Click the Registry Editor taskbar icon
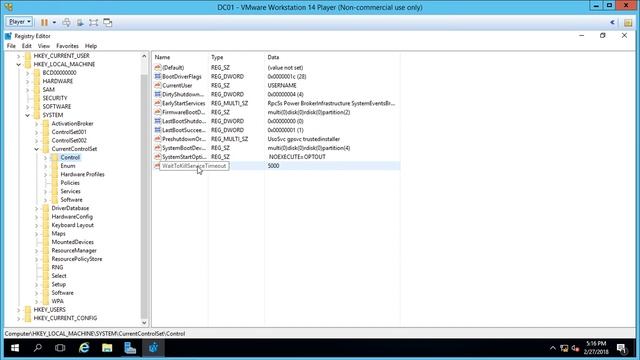The width and height of the screenshot is (640, 360). tap(153, 348)
